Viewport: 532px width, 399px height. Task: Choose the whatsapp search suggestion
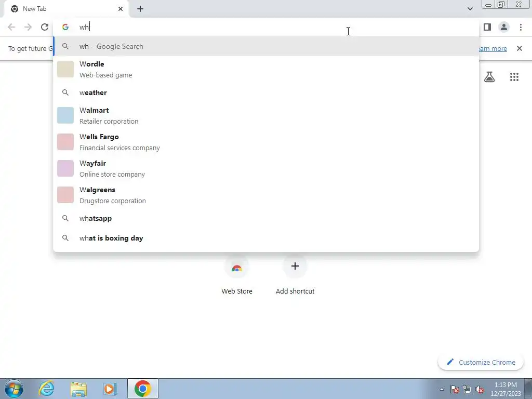[x=266, y=218]
